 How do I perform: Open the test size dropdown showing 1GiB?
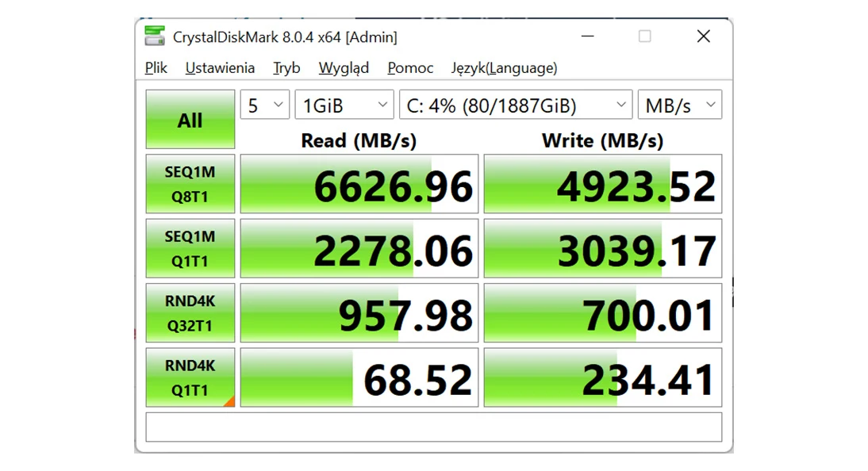(344, 104)
